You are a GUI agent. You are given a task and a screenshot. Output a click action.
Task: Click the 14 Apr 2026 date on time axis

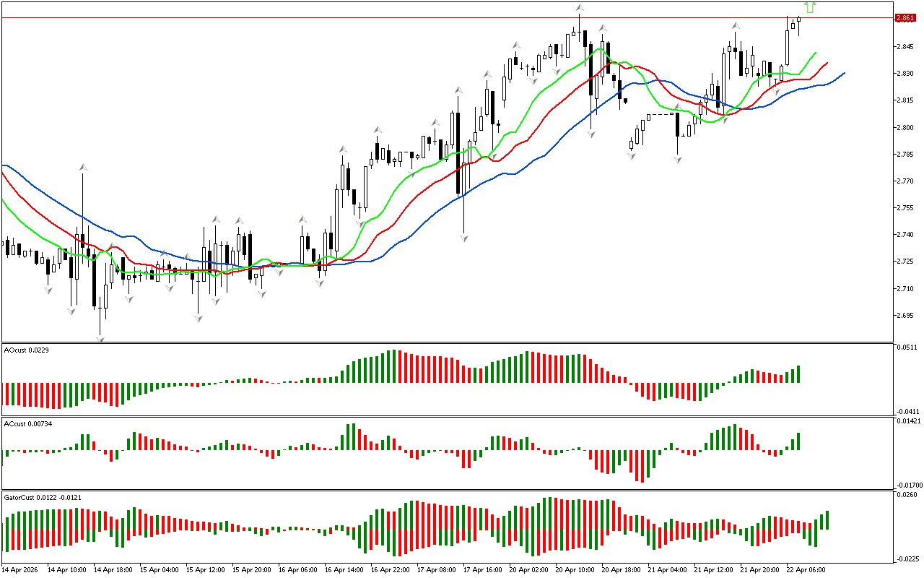pyautogui.click(x=20, y=569)
